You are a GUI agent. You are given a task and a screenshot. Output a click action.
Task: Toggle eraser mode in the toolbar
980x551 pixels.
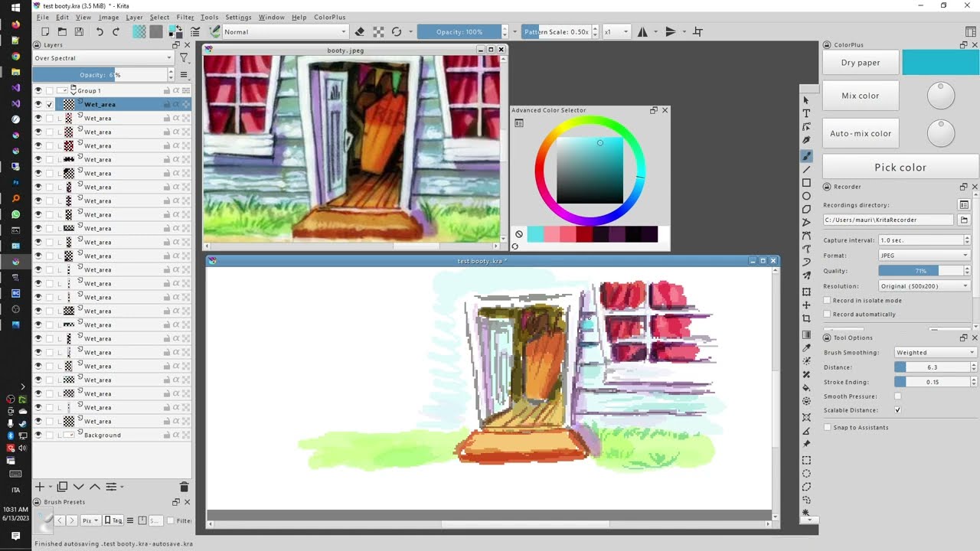(x=360, y=31)
